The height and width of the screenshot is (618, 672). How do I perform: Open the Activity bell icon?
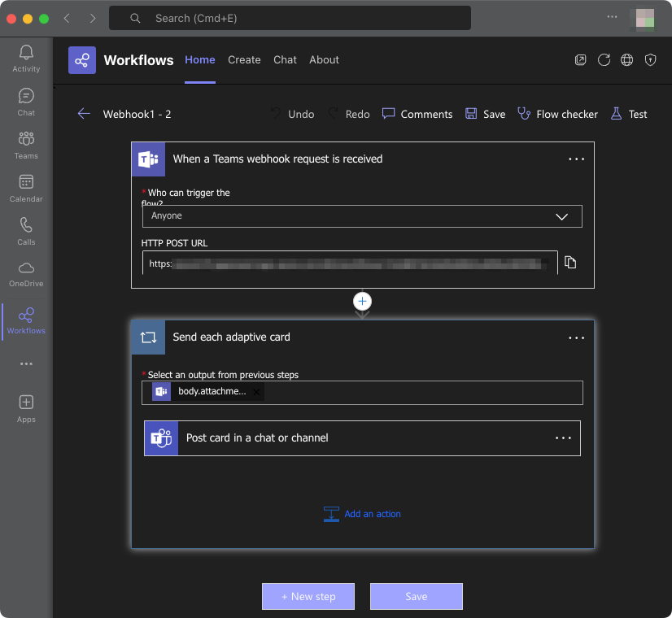(26, 59)
